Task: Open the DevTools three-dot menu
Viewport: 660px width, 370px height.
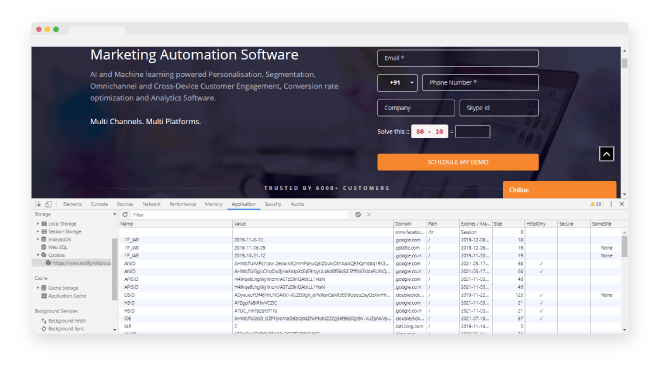Action: coord(612,204)
